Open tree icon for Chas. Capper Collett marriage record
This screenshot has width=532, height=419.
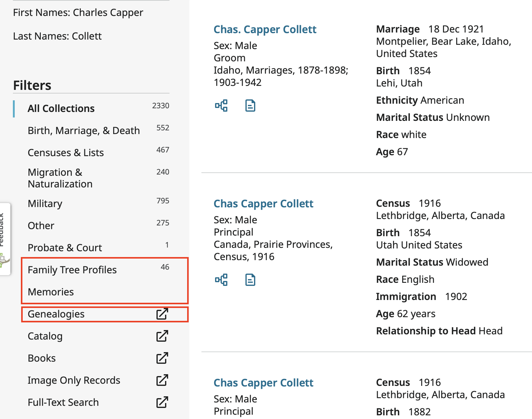[x=221, y=106]
